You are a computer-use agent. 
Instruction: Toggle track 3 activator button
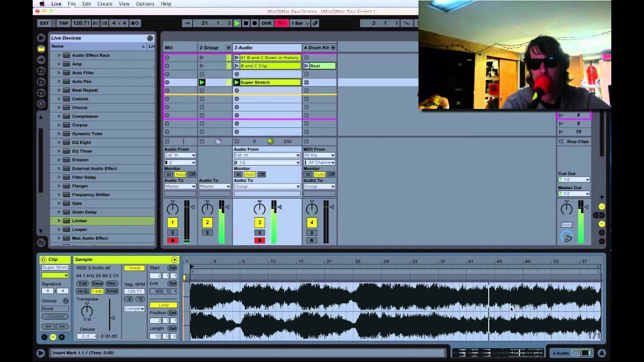click(x=259, y=222)
